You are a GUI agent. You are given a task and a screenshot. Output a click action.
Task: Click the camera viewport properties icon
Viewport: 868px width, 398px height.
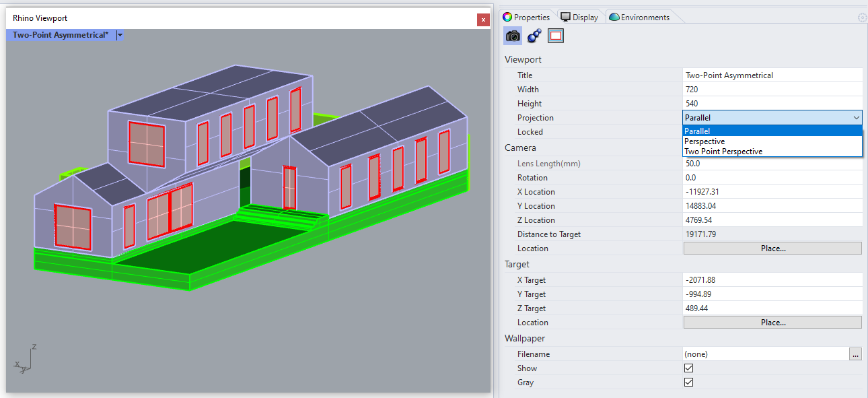pyautogui.click(x=513, y=36)
